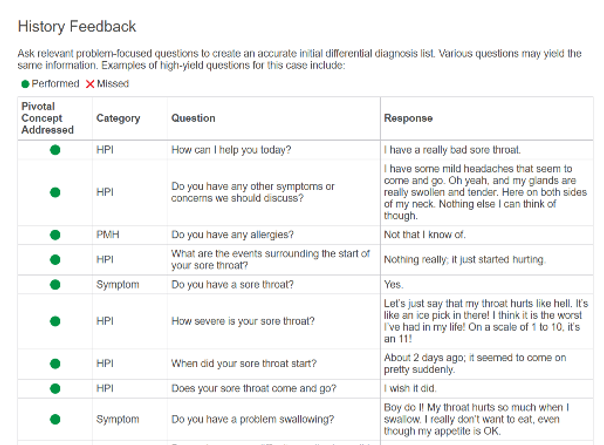
Task: Click green dot beside 'When did your sore throat start?'
Action: click(x=55, y=363)
